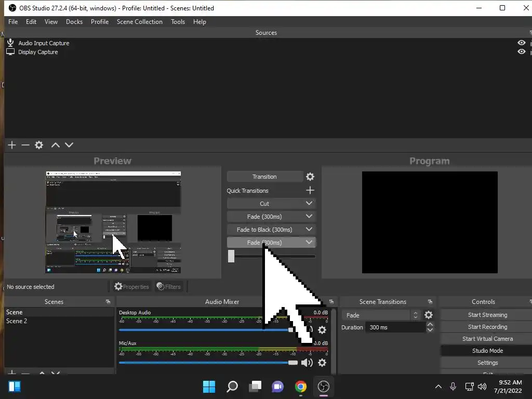This screenshot has height=399, width=532.
Task: Select Scene in the Scenes list
Action: coord(59,312)
